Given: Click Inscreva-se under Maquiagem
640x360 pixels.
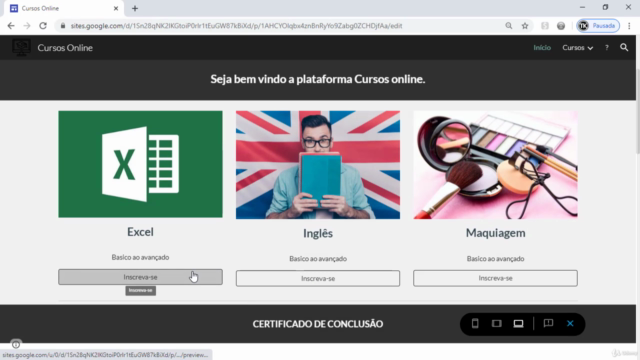Looking at the screenshot, I should tap(496, 278).
